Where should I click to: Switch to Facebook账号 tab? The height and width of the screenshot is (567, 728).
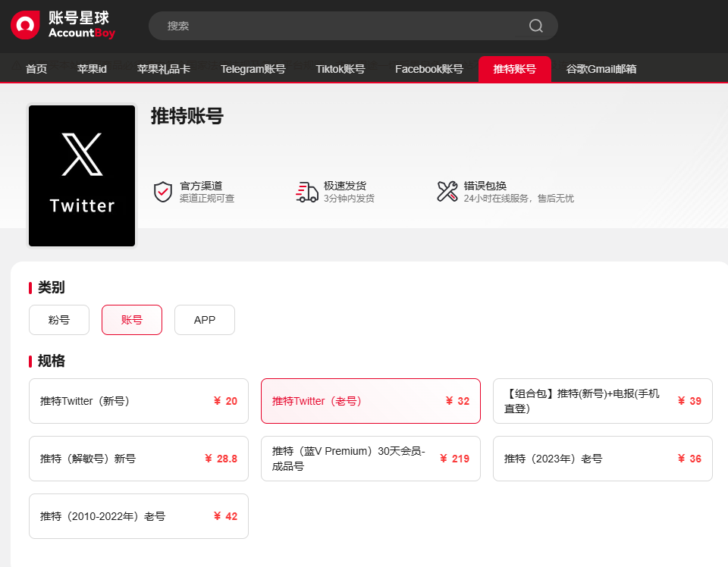(428, 69)
